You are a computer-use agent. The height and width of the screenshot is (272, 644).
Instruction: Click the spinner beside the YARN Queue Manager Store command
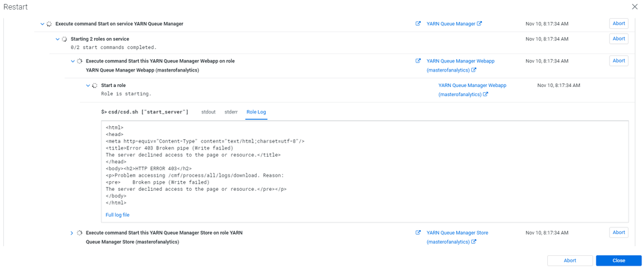pyautogui.click(x=79, y=233)
